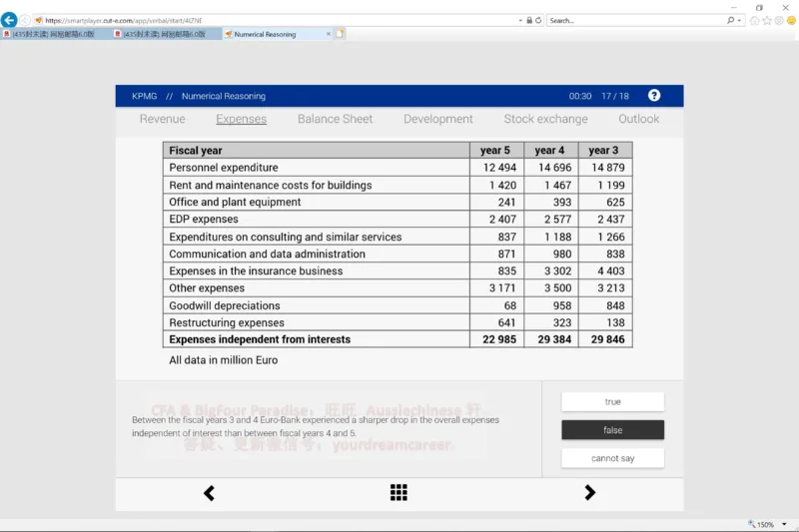Click the 'Fiscal year' header cell
799x532 pixels.
316,150
